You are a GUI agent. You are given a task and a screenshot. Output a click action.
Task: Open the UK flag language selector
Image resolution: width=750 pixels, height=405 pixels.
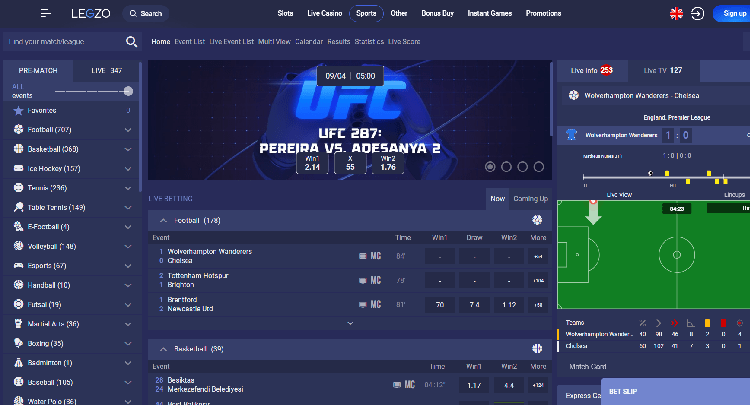676,14
